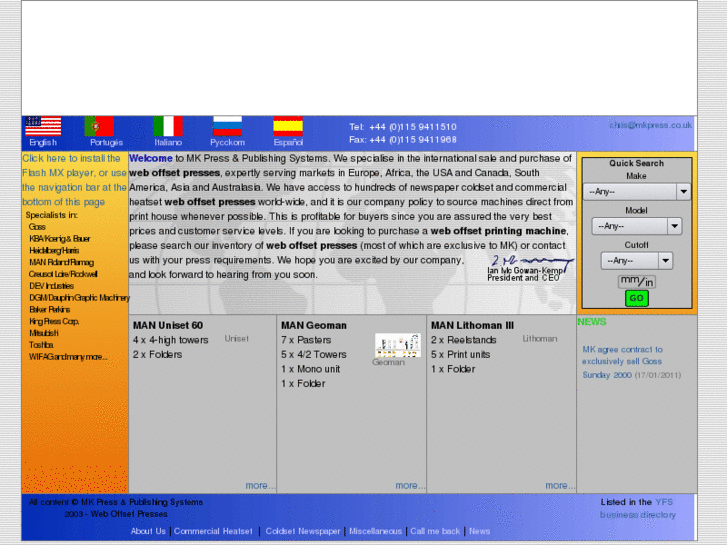Go to About Us footer item
This screenshot has width=727, height=545.
point(148,531)
